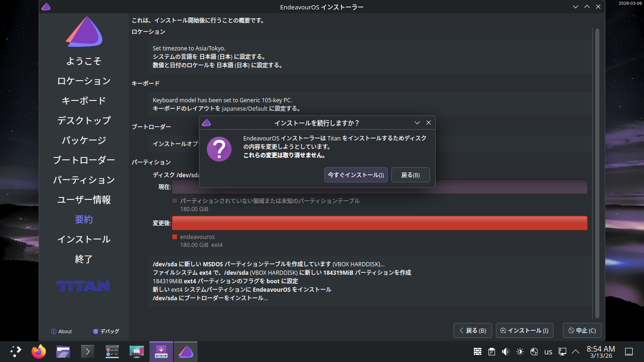644x362 pixels.
Task: Click the 現在 current disk layout bar
Action: [380, 187]
